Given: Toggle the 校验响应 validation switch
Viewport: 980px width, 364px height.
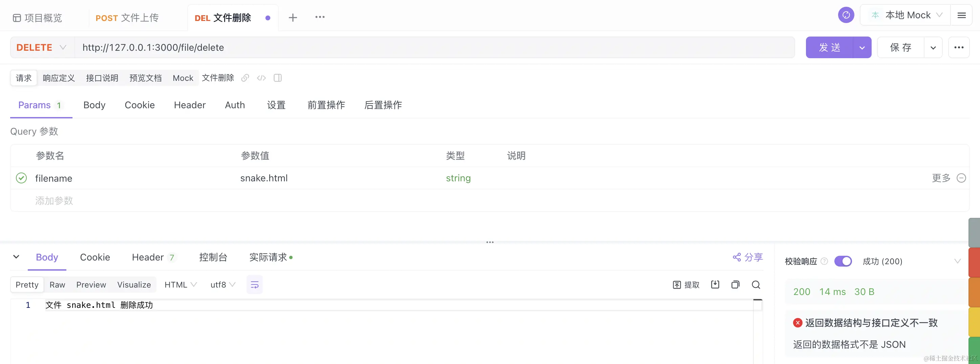Looking at the screenshot, I should coord(843,261).
